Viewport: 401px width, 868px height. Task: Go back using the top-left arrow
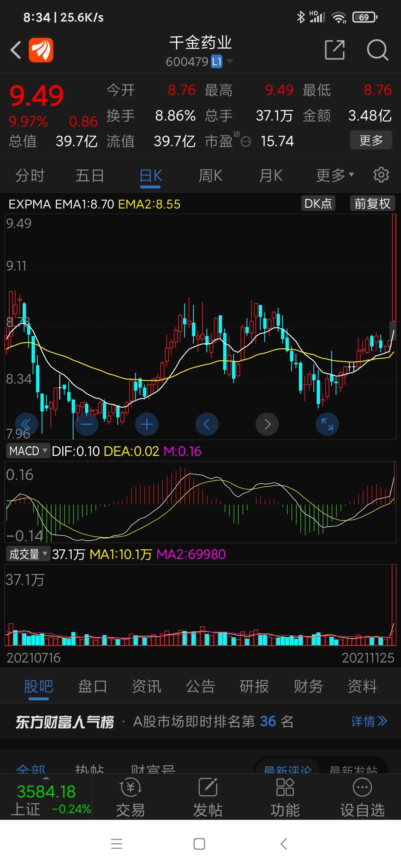tap(16, 50)
